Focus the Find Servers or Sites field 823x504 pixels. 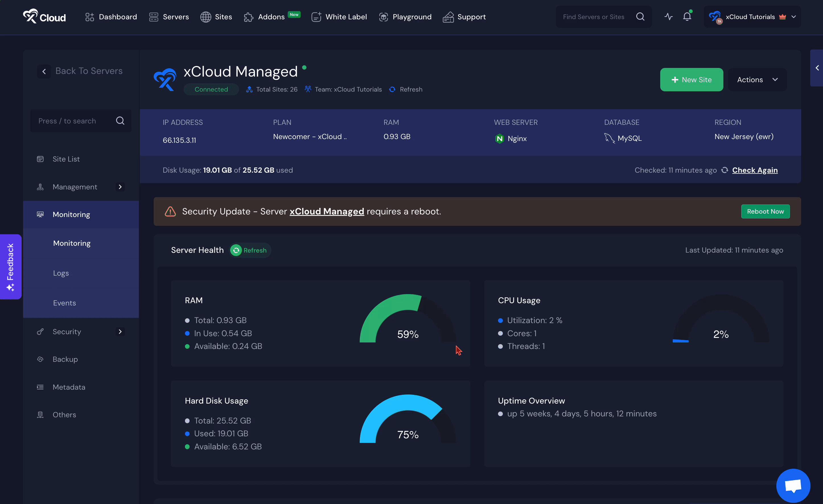(x=594, y=17)
